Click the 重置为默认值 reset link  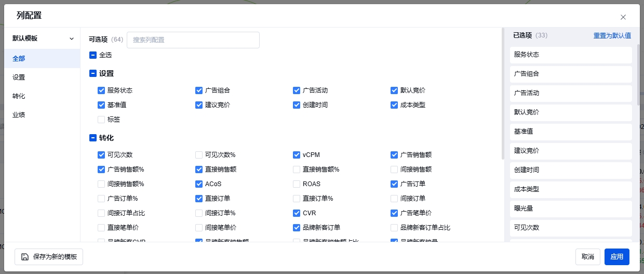(612, 36)
